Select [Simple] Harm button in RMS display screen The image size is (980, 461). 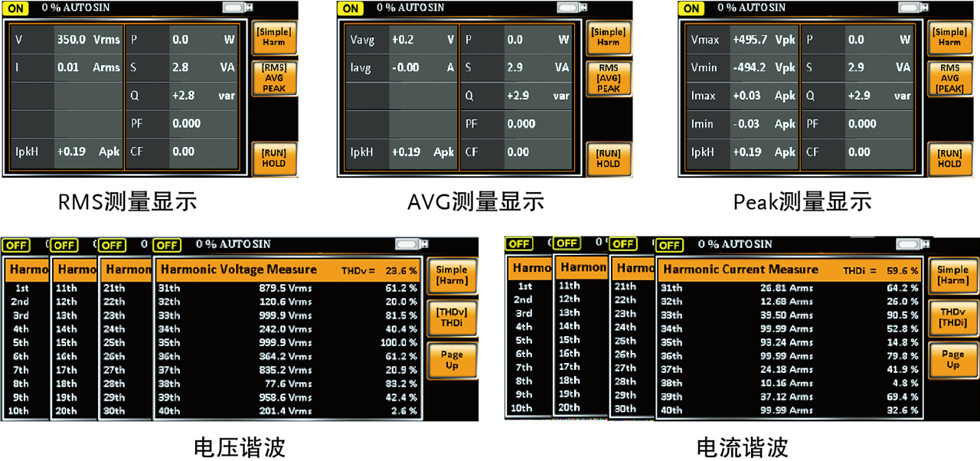273,38
